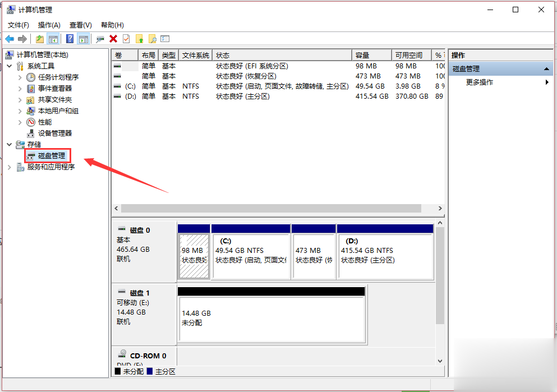This screenshot has width=557, height=392.
Task: Click the folder with magnifier toolbar icon
Action: pos(152,39)
